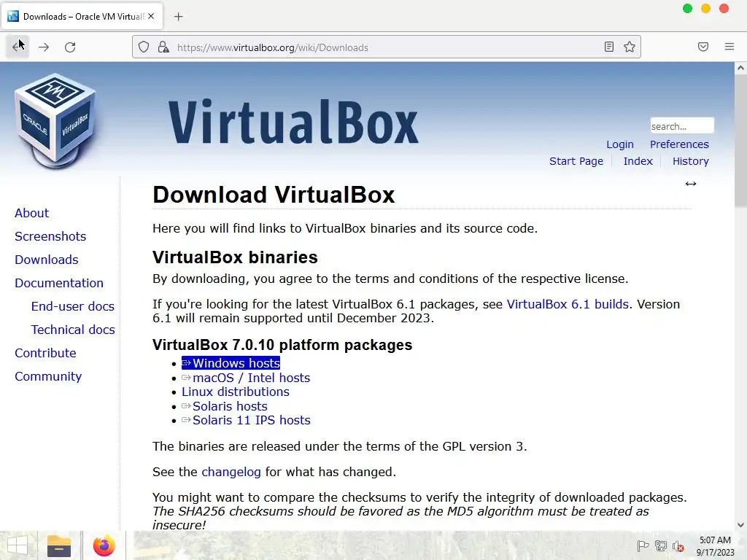
Task: Click the green window control button
Action: coord(687,9)
